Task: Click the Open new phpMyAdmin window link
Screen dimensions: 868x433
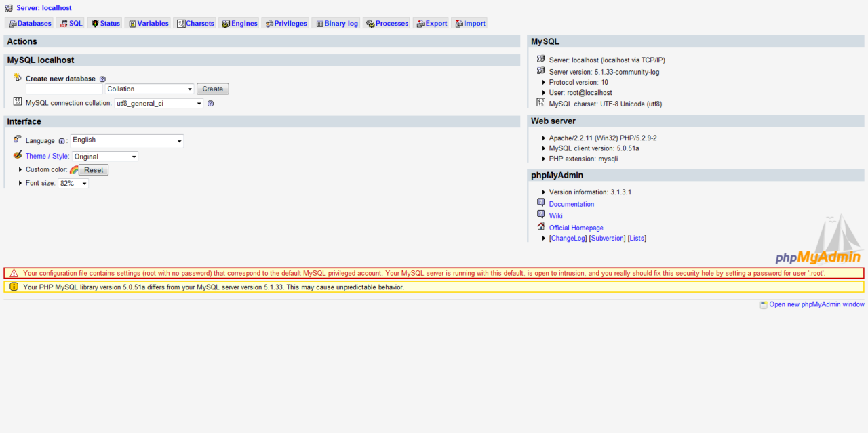Action: (816, 305)
